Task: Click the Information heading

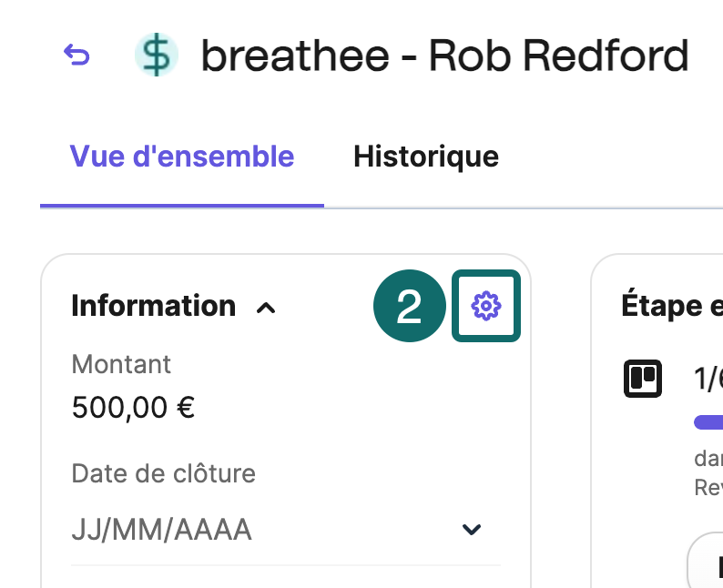Action: tap(154, 306)
